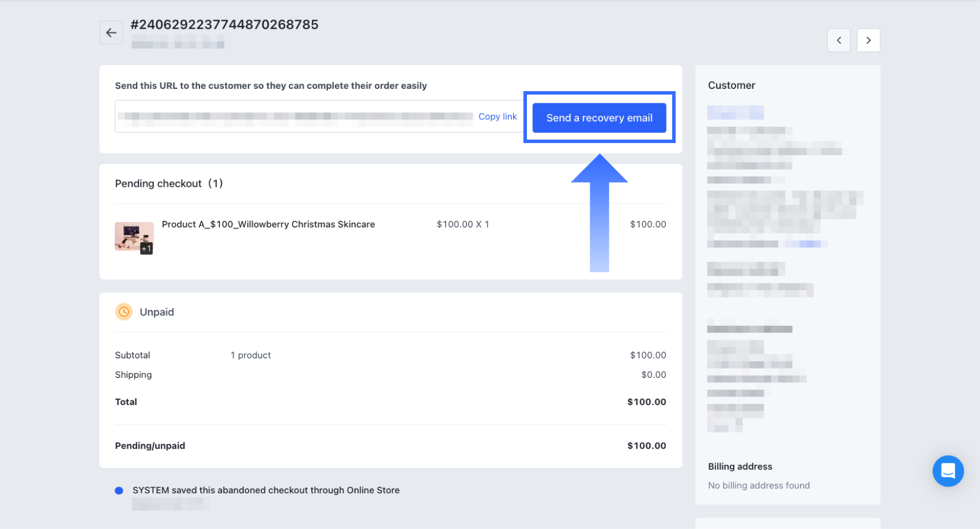The height and width of the screenshot is (529, 980).
Task: Click the Pending checkout (1) heading
Action: (x=168, y=183)
